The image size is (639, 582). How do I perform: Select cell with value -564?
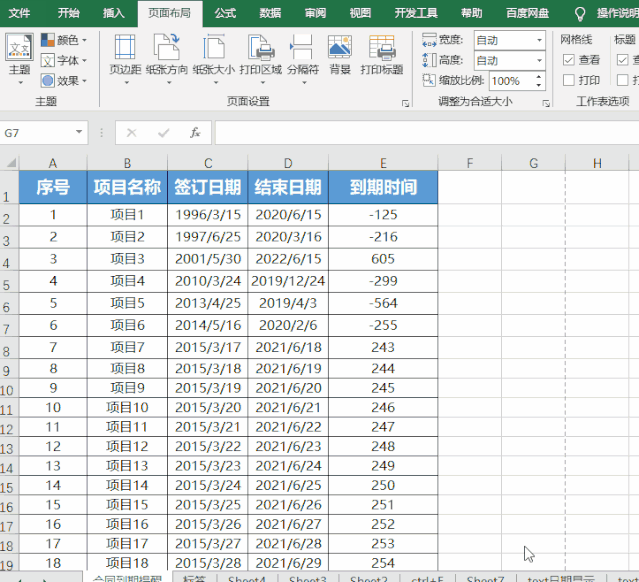coord(383,303)
